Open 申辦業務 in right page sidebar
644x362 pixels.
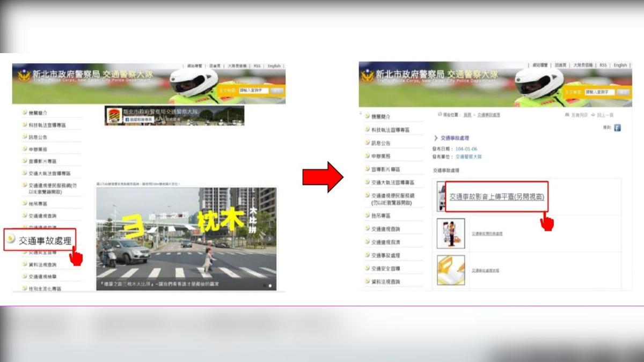click(381, 156)
